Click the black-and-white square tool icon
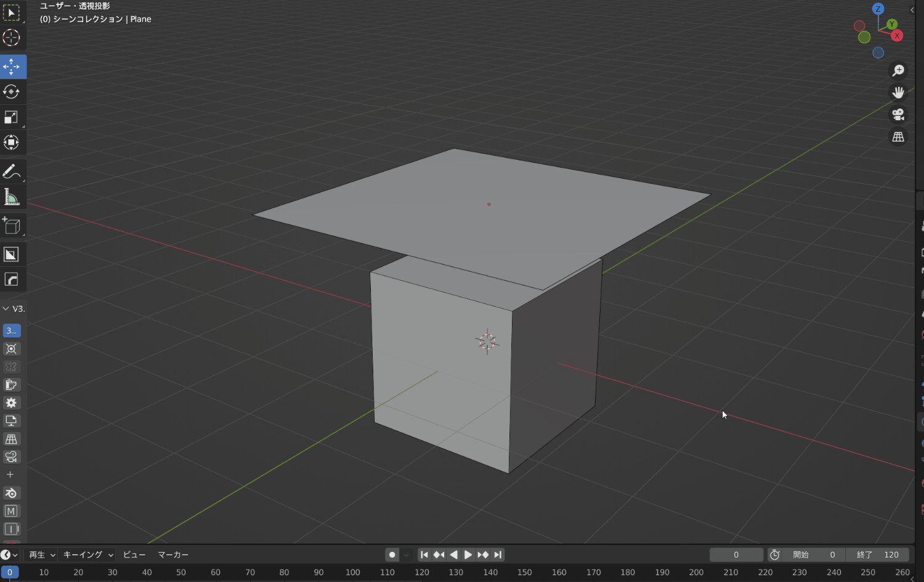This screenshot has height=582, width=924. tap(11, 255)
